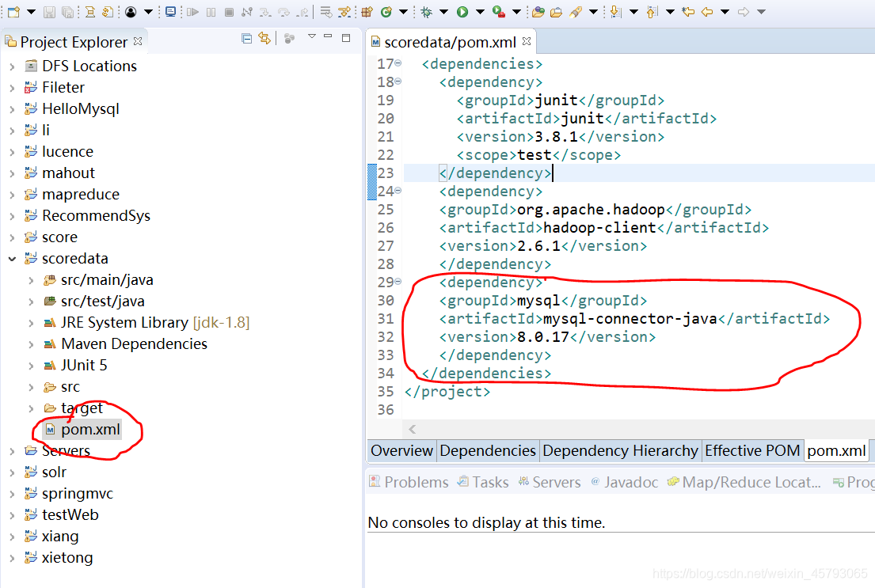
Task: Click the editor horizontal scroll left arrow
Action: (413, 429)
